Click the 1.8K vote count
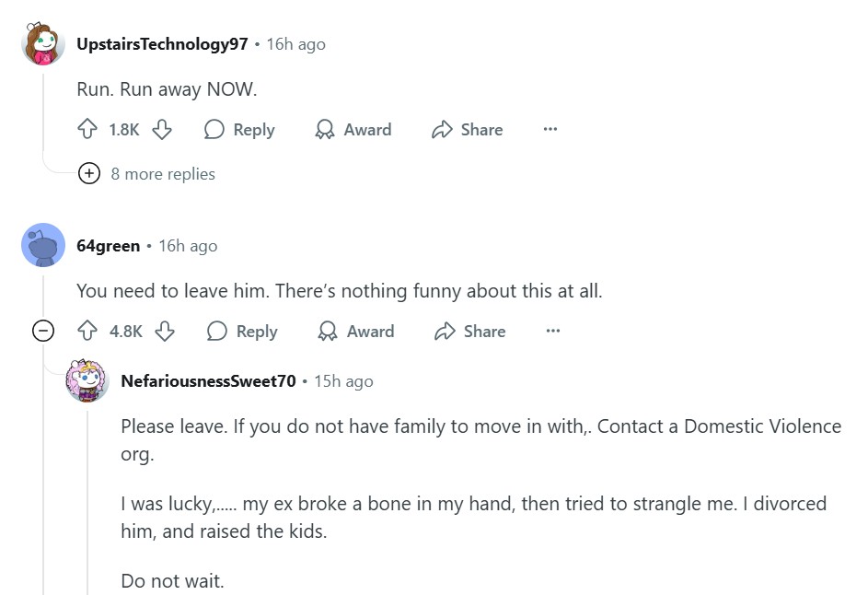This screenshot has height=595, width=868. [123, 130]
